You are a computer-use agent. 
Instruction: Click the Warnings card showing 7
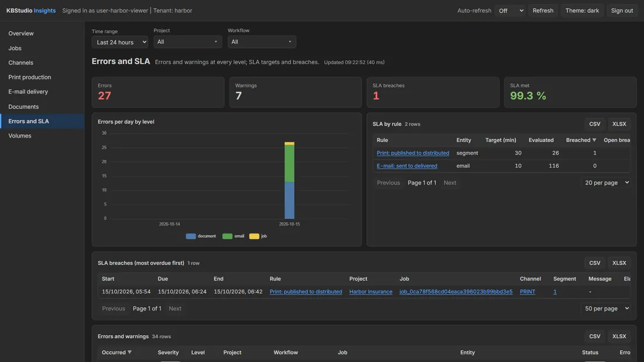(x=295, y=92)
